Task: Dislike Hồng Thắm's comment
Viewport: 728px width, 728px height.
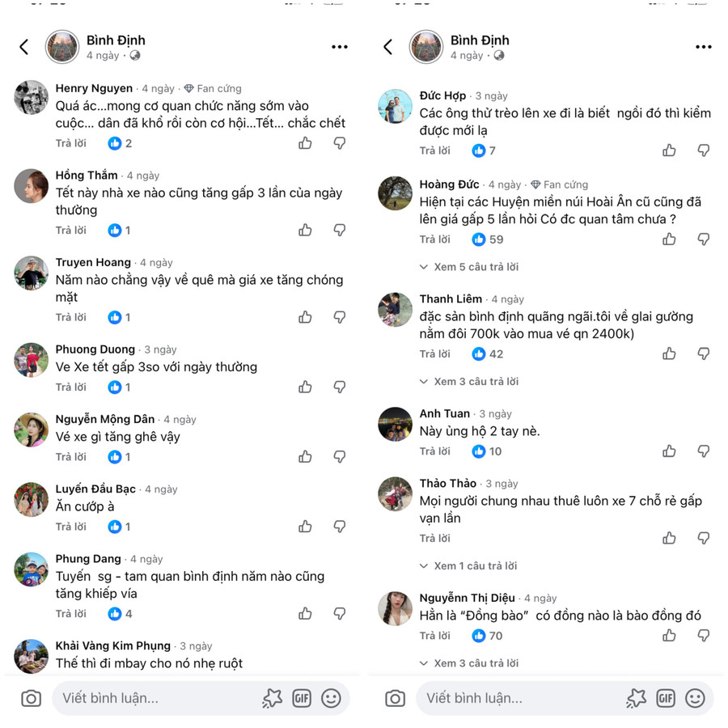Action: [x=340, y=231]
